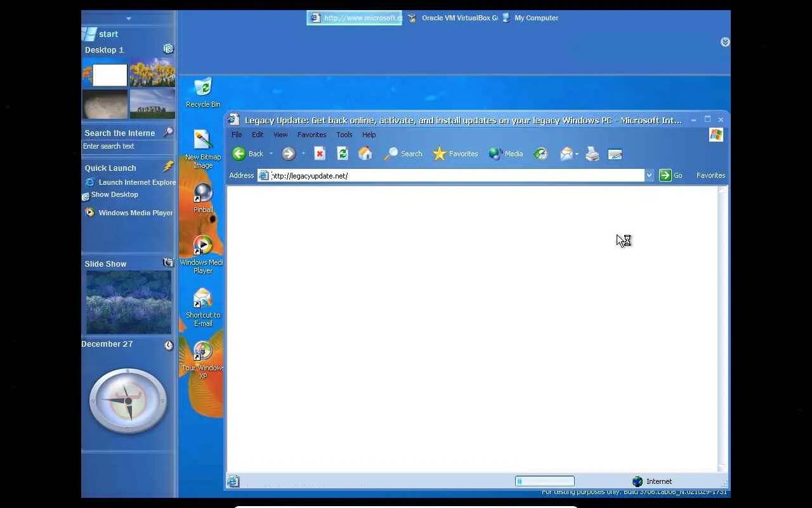Click the page loading progress bar
The width and height of the screenshot is (812, 508).
coord(545,481)
